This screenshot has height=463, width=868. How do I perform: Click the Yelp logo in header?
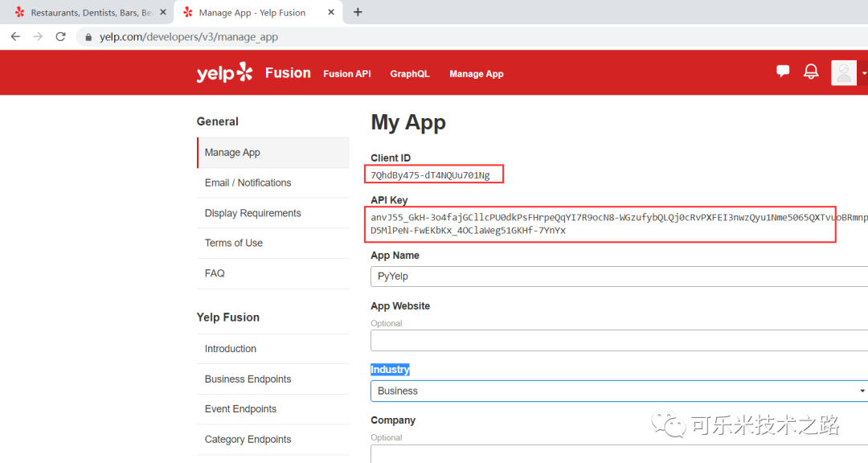224,73
